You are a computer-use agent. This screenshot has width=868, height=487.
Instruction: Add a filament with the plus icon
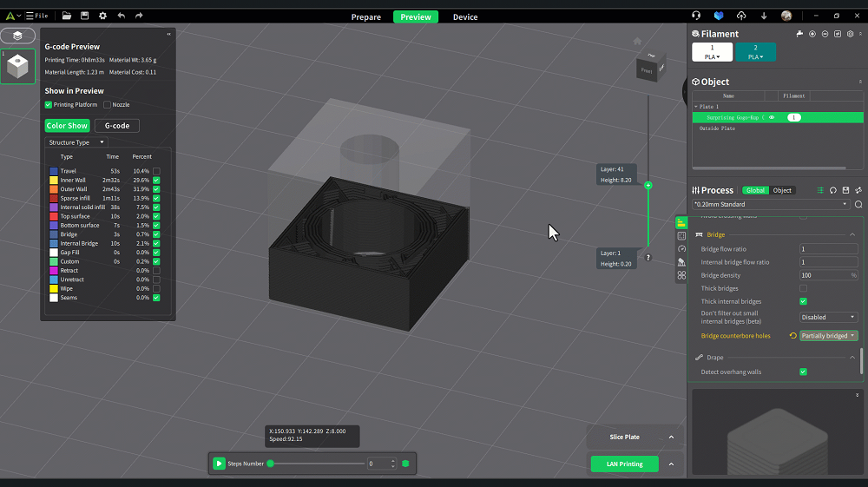click(812, 34)
